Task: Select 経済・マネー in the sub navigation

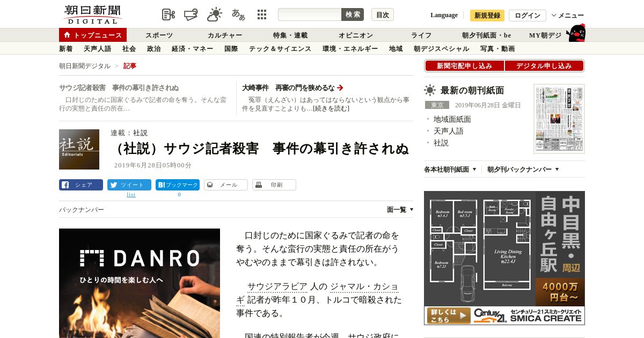Action: point(193,49)
